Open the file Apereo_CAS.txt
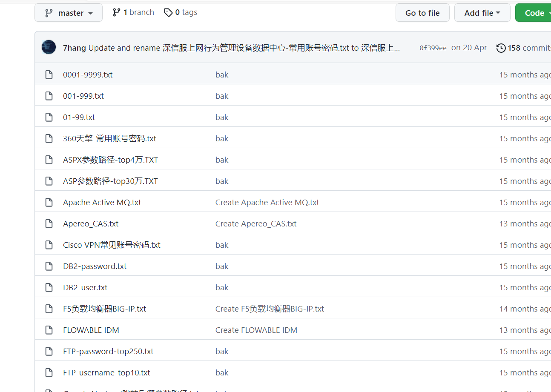This screenshot has height=392, width=551. [91, 224]
